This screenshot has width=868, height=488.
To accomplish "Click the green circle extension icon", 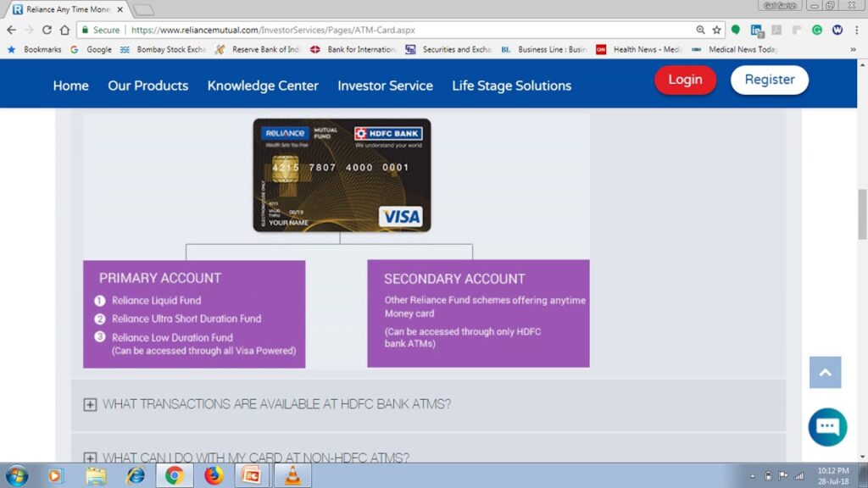I will click(x=736, y=30).
